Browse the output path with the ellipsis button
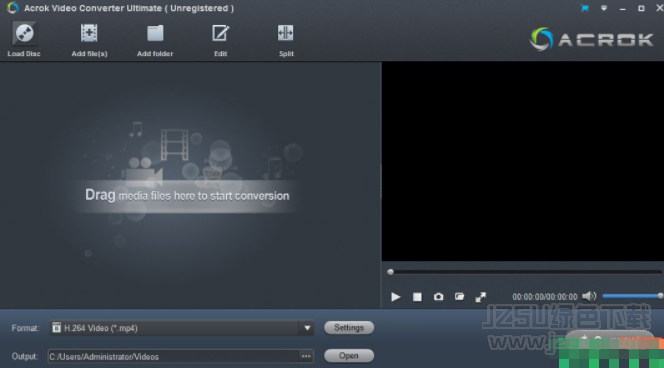 tap(306, 357)
